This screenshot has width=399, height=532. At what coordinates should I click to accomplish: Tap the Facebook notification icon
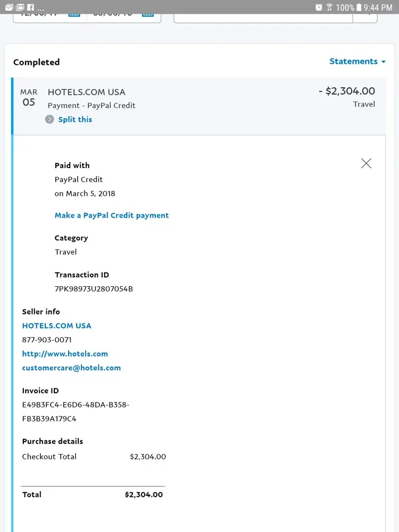(x=30, y=7)
